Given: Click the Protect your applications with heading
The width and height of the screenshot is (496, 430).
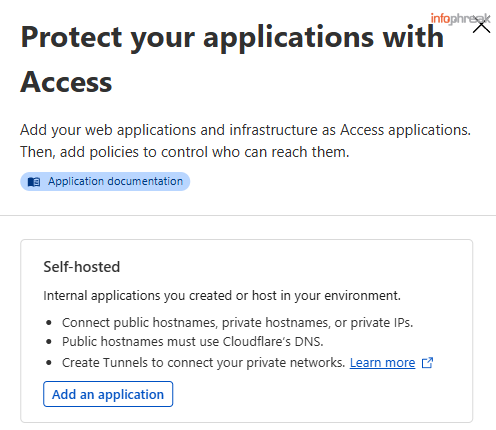Looking at the screenshot, I should click(x=232, y=38).
